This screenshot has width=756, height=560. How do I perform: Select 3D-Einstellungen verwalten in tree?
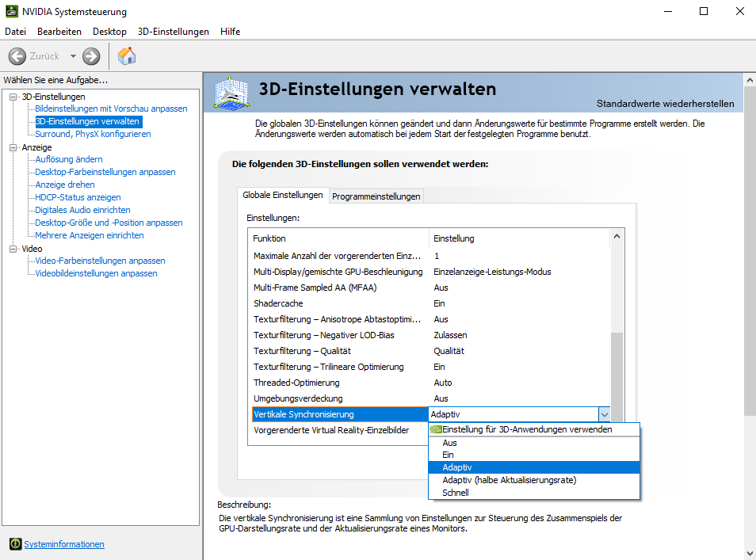88,121
